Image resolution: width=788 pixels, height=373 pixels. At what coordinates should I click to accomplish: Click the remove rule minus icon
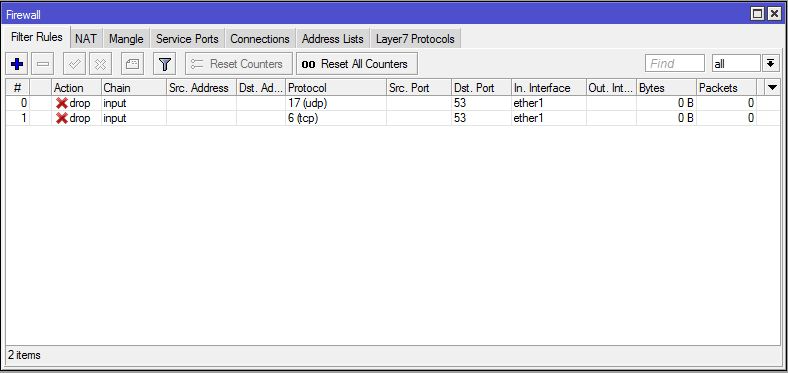pos(43,64)
